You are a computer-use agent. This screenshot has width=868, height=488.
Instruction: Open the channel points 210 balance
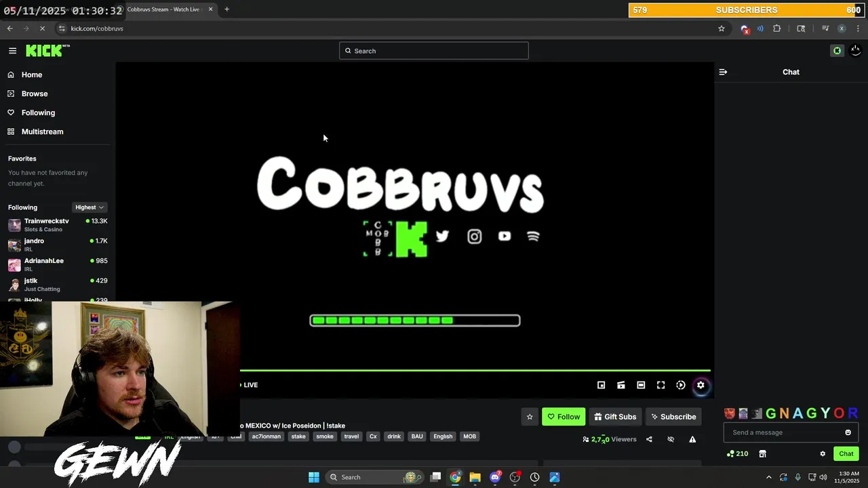click(737, 453)
